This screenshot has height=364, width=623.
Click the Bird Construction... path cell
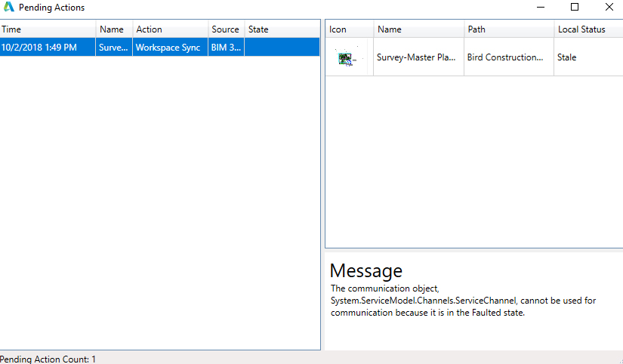(x=509, y=57)
